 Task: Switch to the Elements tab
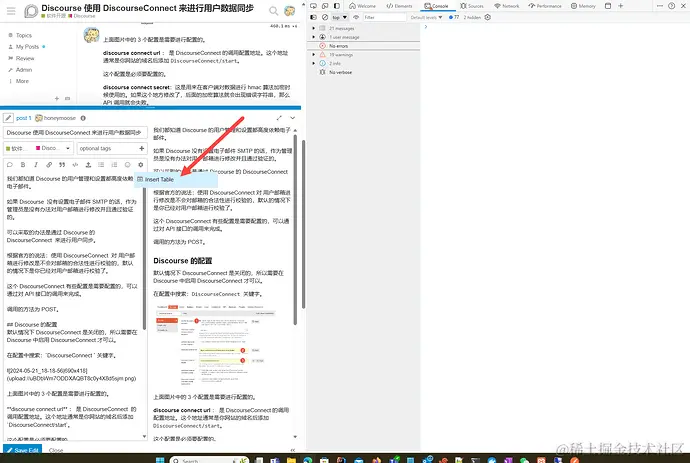(x=399, y=6)
